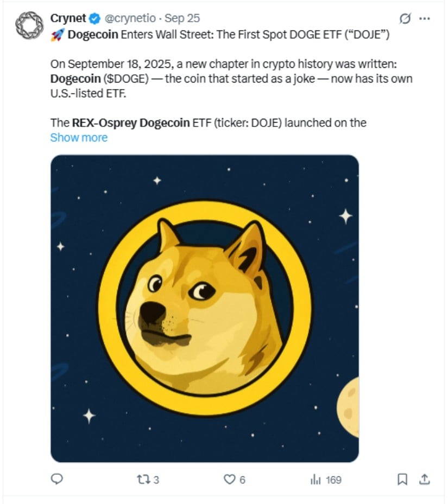Viewport: 448px width, 504px height.
Task: Click the reply icon below the post
Action: click(57, 480)
